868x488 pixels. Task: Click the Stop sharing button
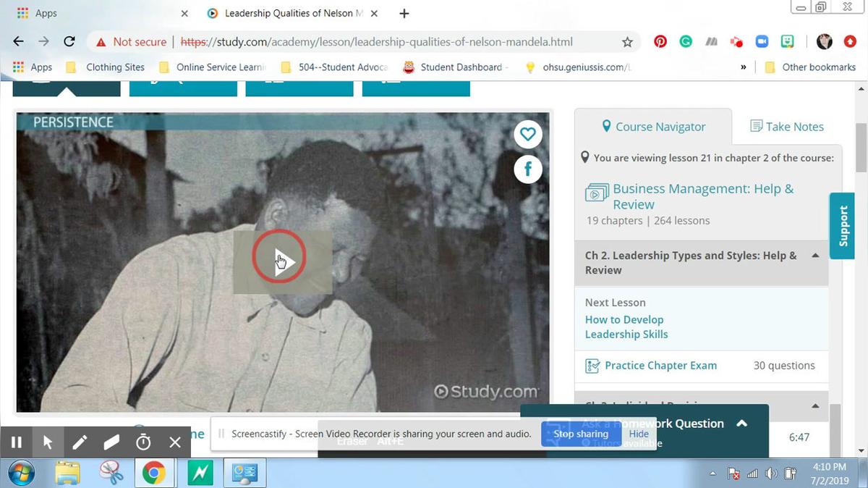click(581, 434)
